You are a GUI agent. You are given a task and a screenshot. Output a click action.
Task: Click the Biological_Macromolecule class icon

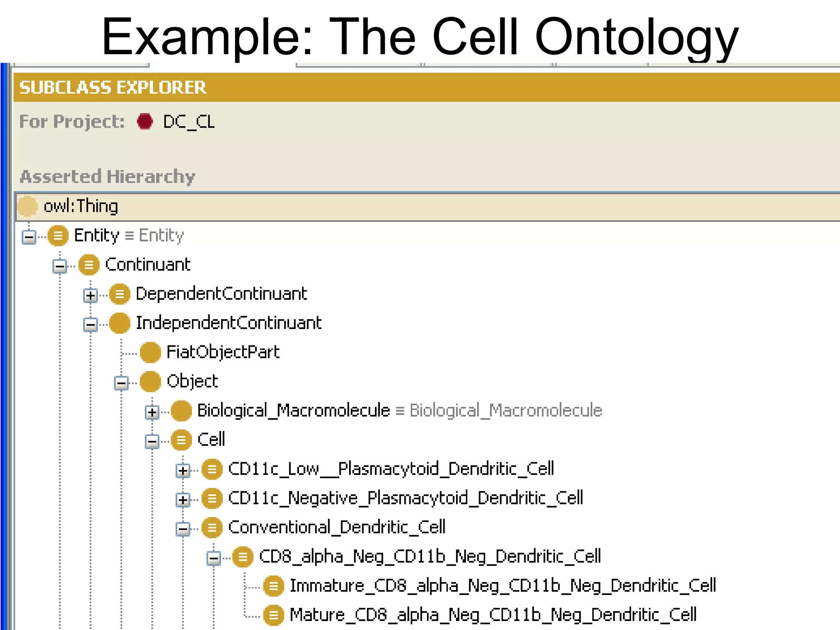[181, 411]
